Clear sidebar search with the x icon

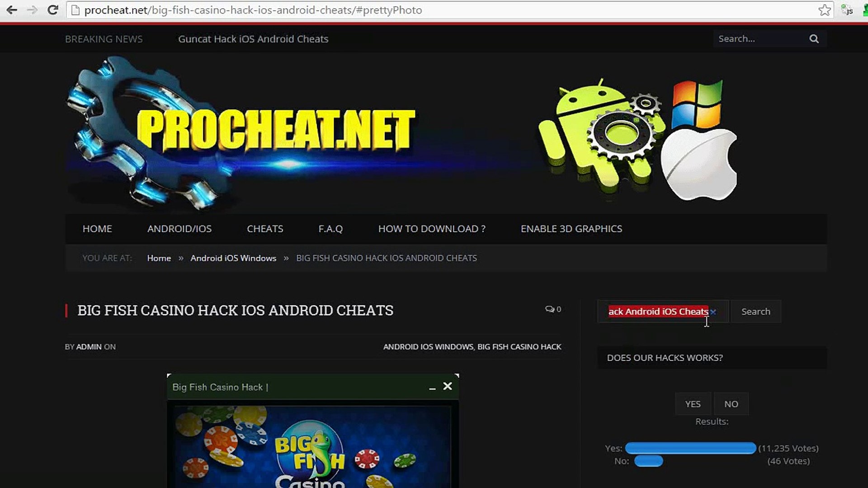click(713, 312)
